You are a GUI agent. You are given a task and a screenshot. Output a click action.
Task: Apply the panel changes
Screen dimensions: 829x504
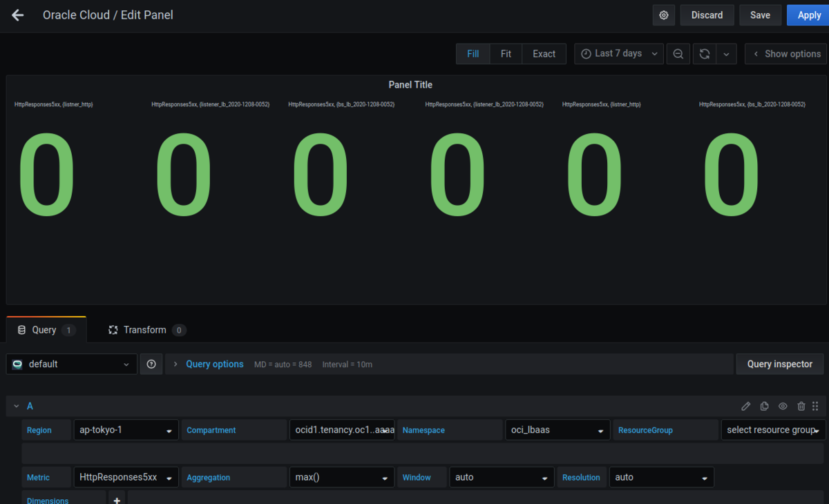[x=809, y=15]
